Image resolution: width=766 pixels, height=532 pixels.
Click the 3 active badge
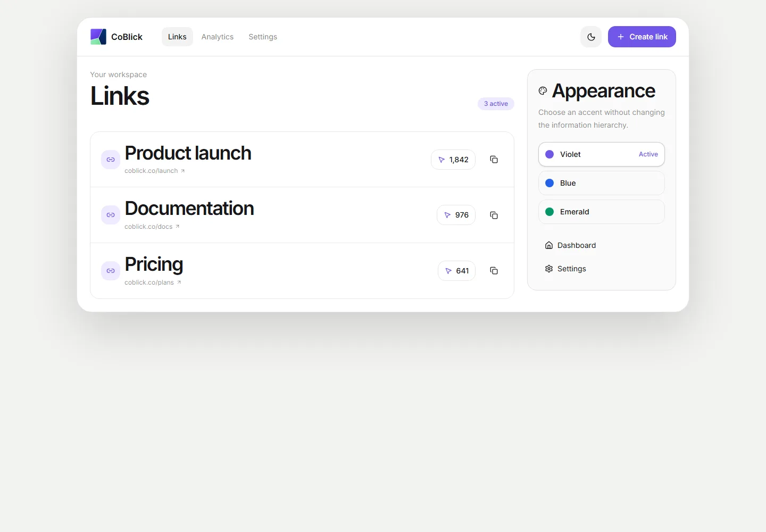(496, 104)
